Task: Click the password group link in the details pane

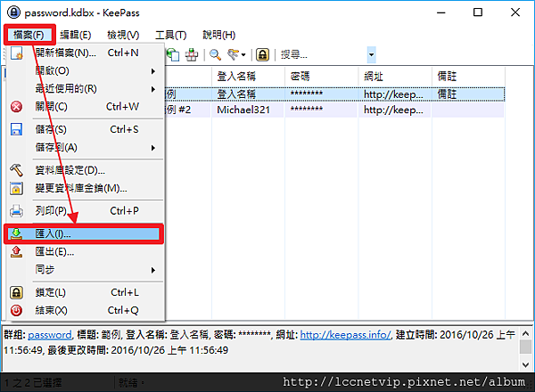Action: click(x=51, y=335)
